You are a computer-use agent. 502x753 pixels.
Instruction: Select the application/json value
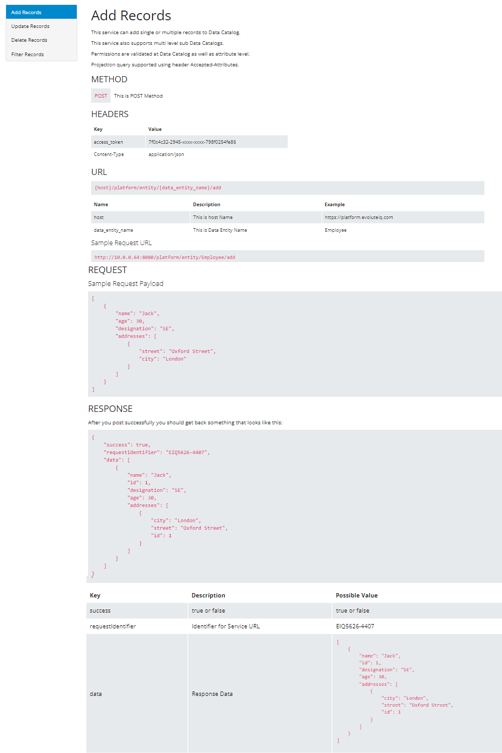click(x=166, y=154)
